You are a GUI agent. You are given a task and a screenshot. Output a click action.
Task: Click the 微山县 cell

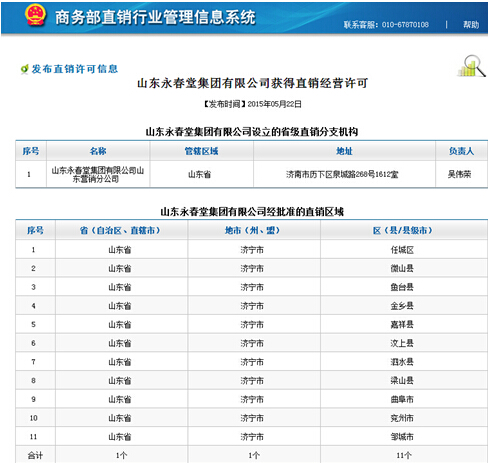pos(402,268)
